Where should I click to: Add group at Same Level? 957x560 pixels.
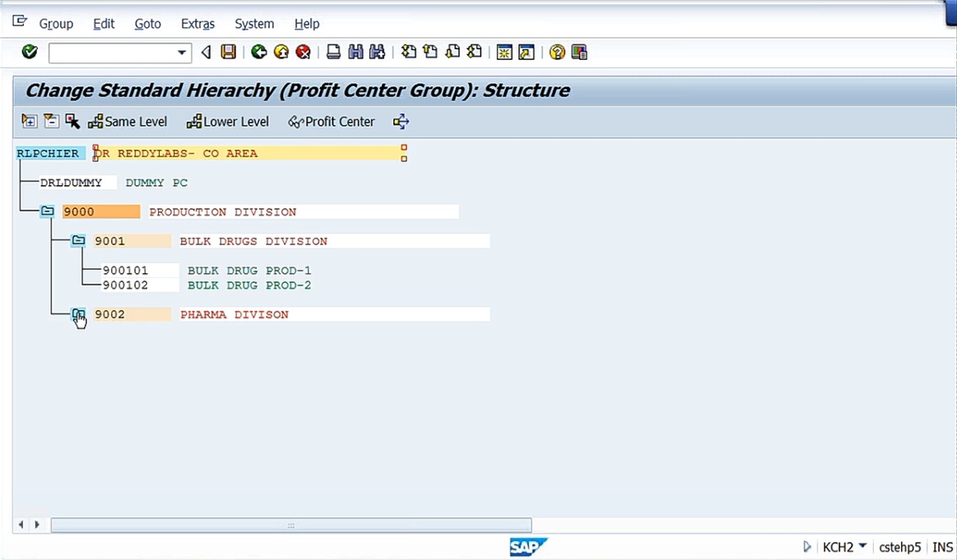[x=128, y=122]
